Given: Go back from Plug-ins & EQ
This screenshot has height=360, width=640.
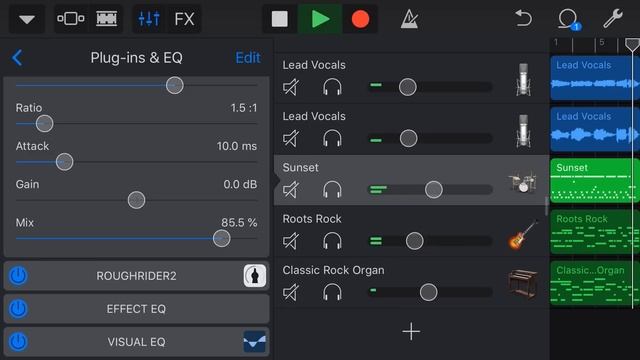Looking at the screenshot, I should (x=17, y=58).
